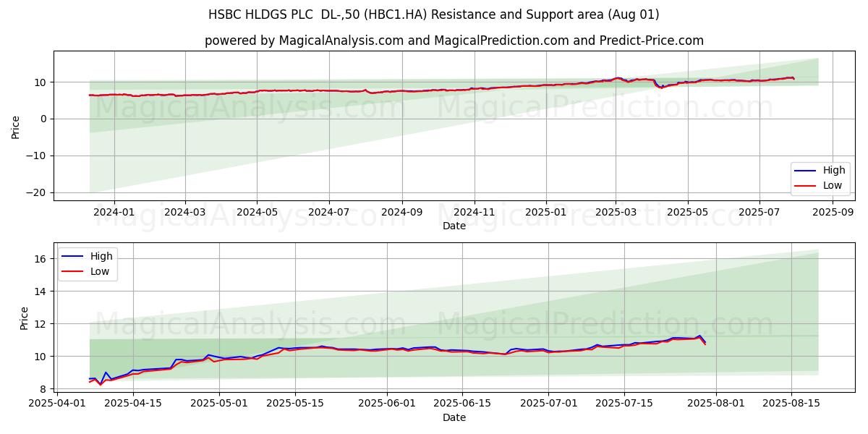
Task: Click the '2024-07' tick label
Action: (329, 212)
